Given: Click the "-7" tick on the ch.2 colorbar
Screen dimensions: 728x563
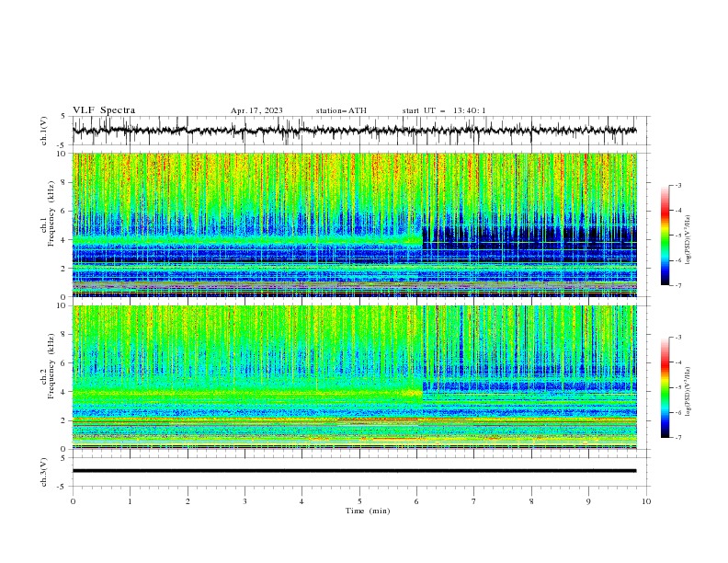Looking at the screenshot, I should point(677,437).
